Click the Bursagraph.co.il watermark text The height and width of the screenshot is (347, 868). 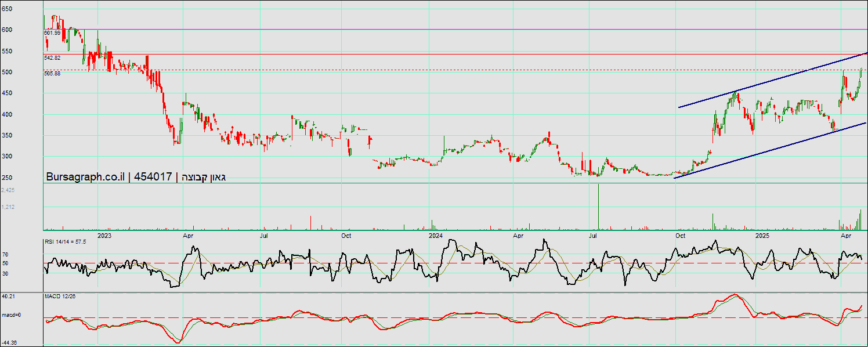point(86,177)
